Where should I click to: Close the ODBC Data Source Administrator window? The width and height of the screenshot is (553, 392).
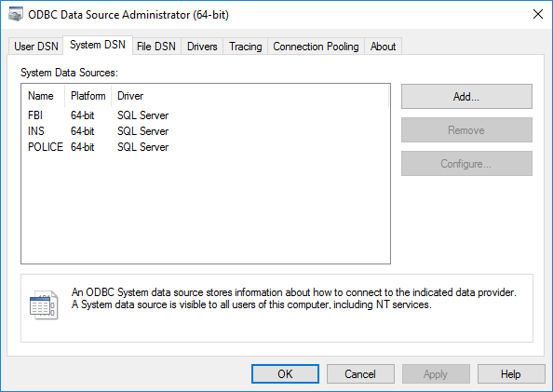click(x=538, y=15)
